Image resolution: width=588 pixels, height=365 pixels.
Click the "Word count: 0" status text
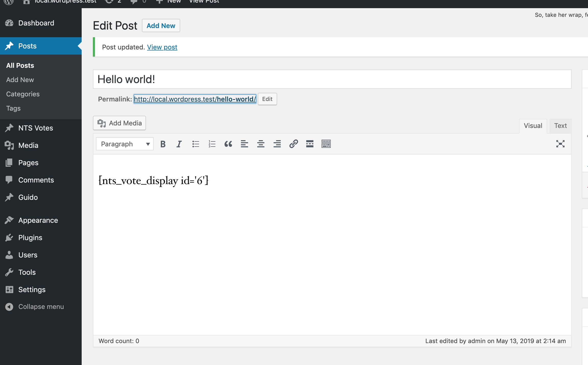[119, 341]
